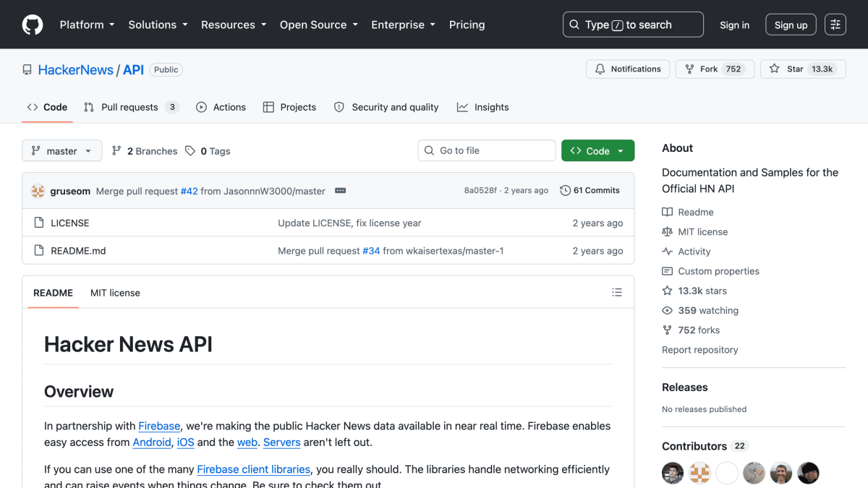868x488 pixels.
Task: Click the Sign up button
Action: point(791,25)
